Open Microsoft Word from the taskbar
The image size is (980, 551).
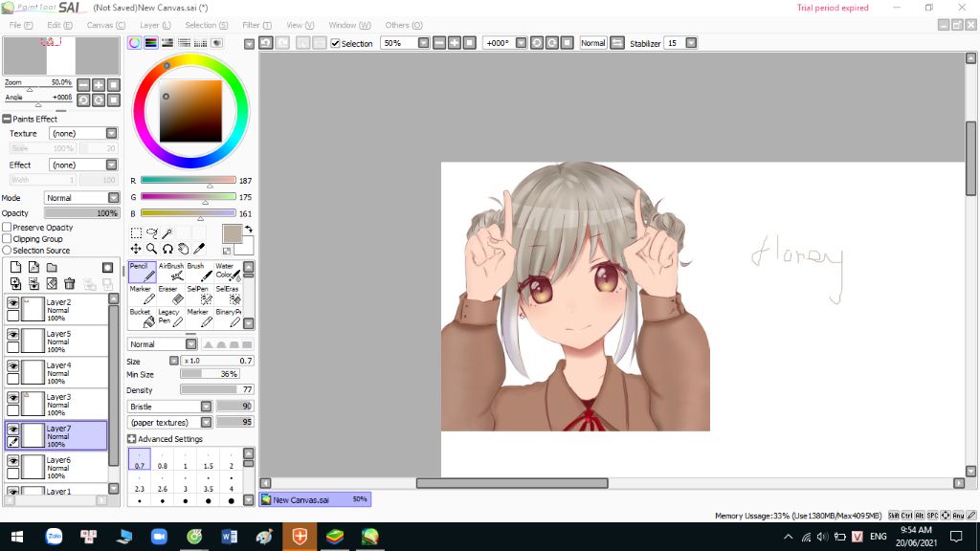click(x=230, y=536)
